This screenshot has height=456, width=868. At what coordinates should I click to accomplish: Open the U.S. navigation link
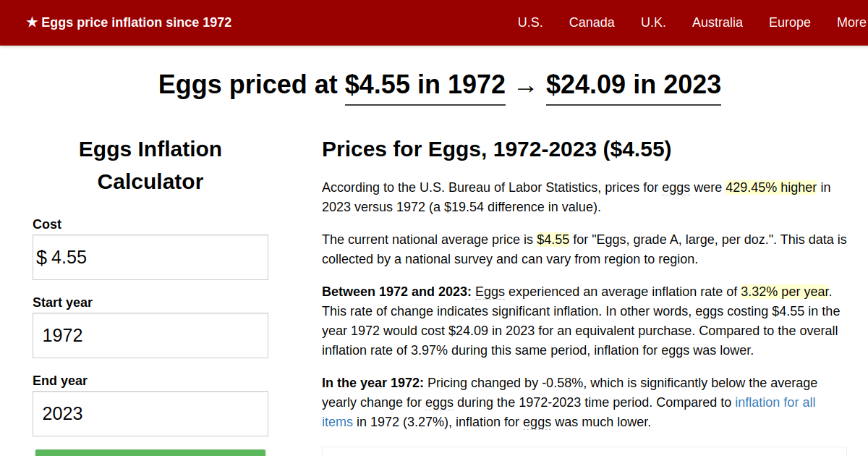529,22
